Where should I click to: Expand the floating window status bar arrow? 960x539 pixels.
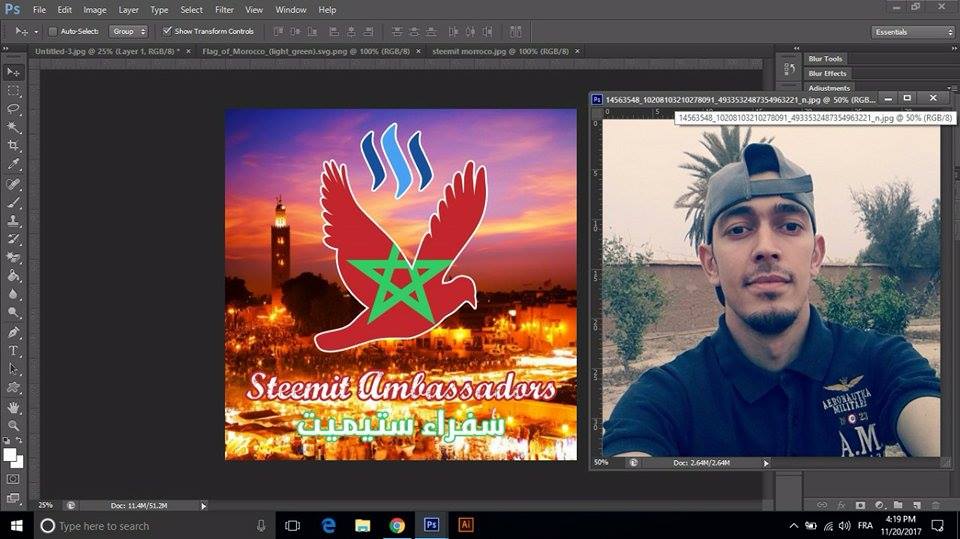[766, 464]
